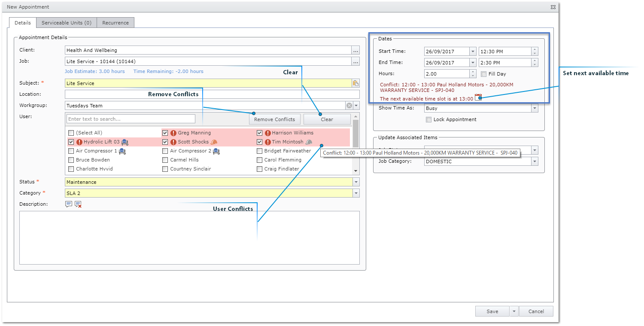Expand the Status dropdown showing Maintenance
The width and height of the screenshot is (644, 326).
click(x=356, y=182)
